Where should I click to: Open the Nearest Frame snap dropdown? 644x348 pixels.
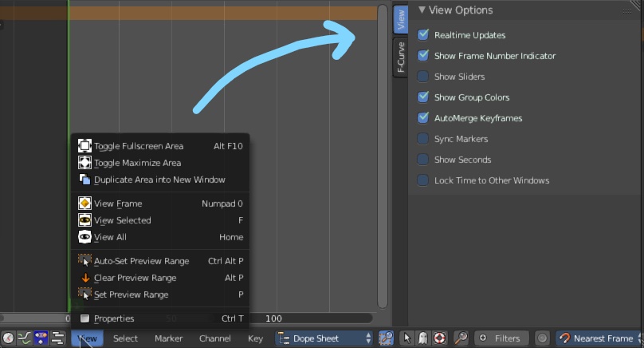tap(599, 338)
